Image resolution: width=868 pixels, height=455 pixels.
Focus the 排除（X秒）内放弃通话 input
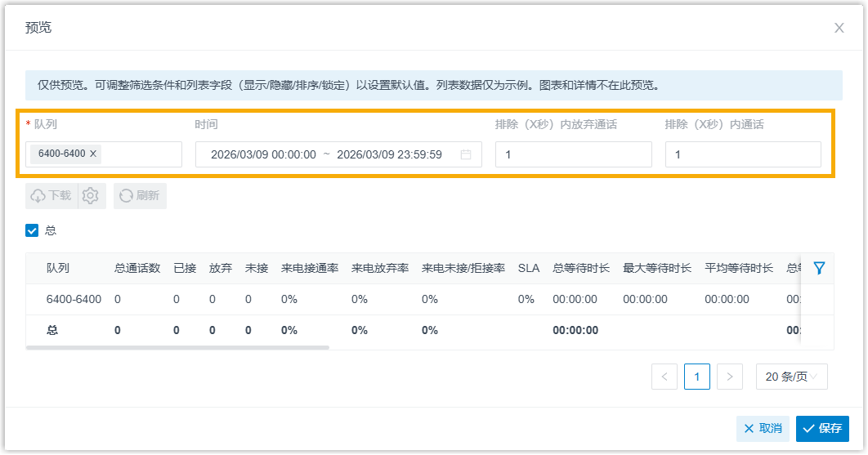click(573, 154)
